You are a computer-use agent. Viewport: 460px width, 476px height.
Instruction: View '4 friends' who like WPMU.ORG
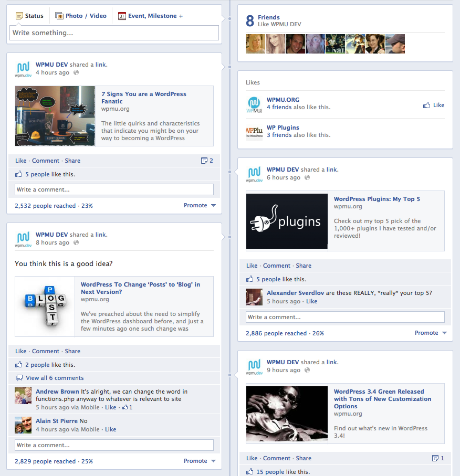279,107
